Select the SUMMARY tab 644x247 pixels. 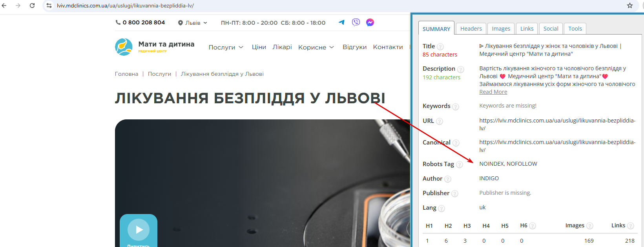coord(436,29)
